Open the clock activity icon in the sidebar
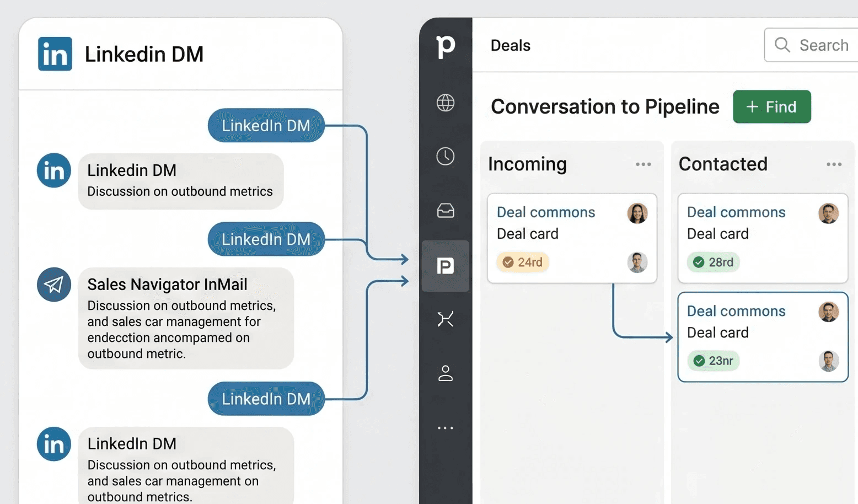The height and width of the screenshot is (504, 858). (x=446, y=156)
